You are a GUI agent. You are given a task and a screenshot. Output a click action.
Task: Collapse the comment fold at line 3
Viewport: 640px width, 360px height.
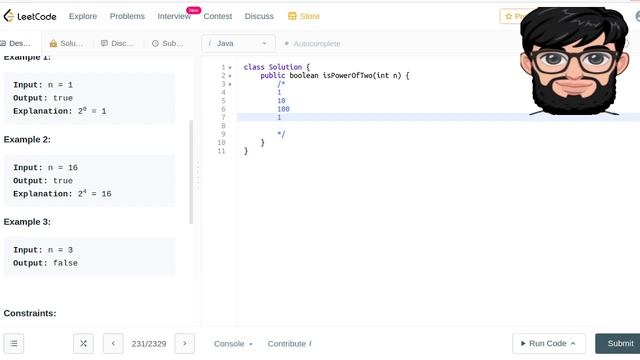point(230,84)
